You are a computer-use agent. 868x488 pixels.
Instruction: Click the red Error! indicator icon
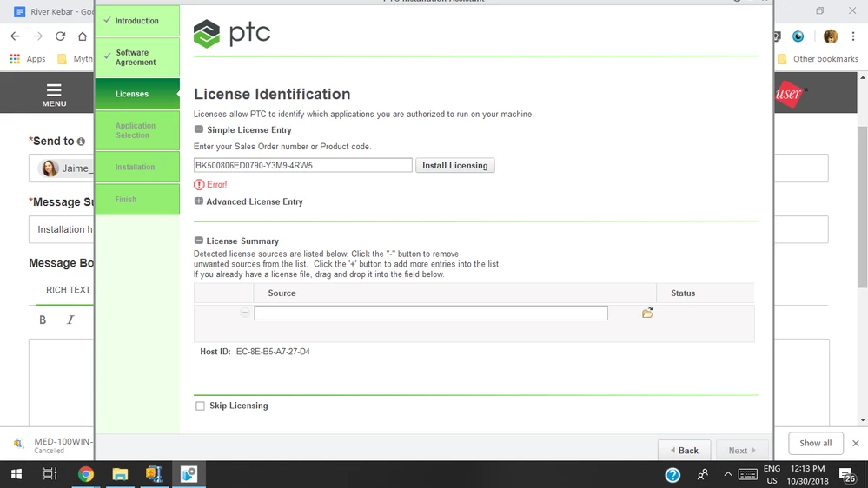point(199,185)
